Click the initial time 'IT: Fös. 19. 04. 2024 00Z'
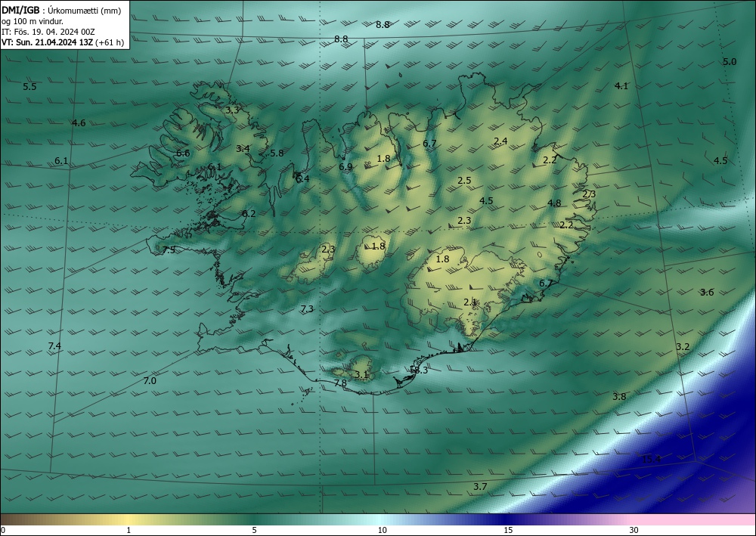Screen dimensions: 756x536 click(x=48, y=32)
